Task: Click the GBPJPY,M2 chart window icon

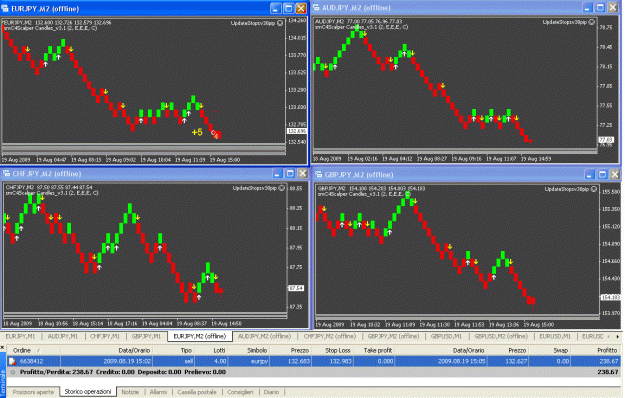Action: click(x=318, y=174)
